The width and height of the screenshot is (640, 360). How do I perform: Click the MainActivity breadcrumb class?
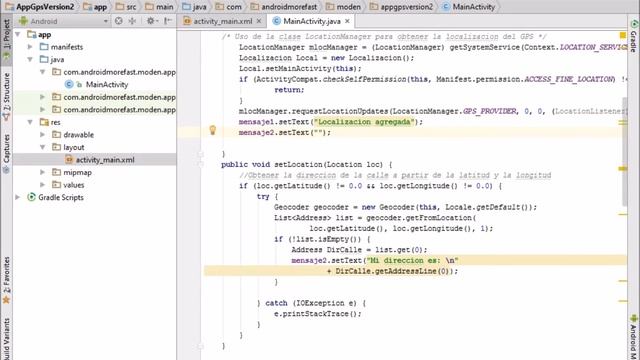pyautogui.click(x=469, y=7)
